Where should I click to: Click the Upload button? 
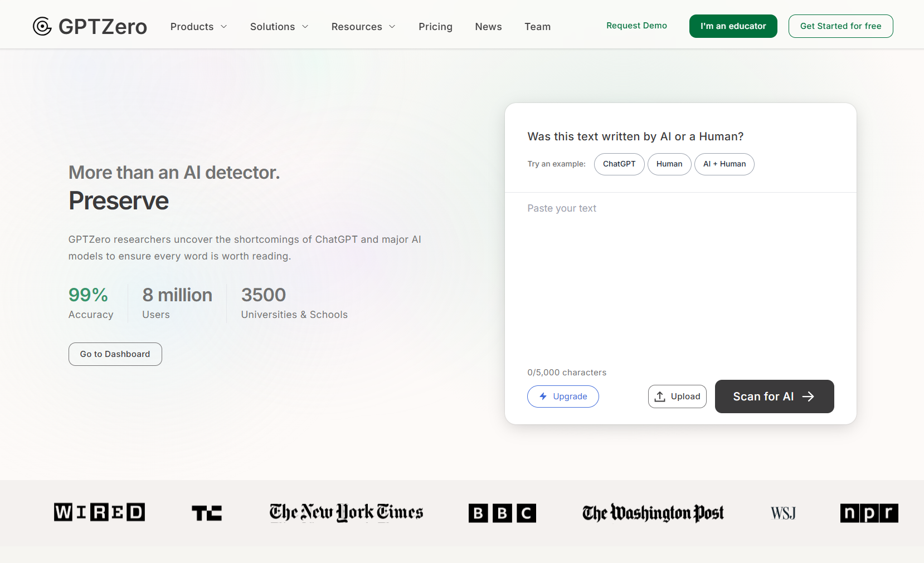pyautogui.click(x=677, y=396)
